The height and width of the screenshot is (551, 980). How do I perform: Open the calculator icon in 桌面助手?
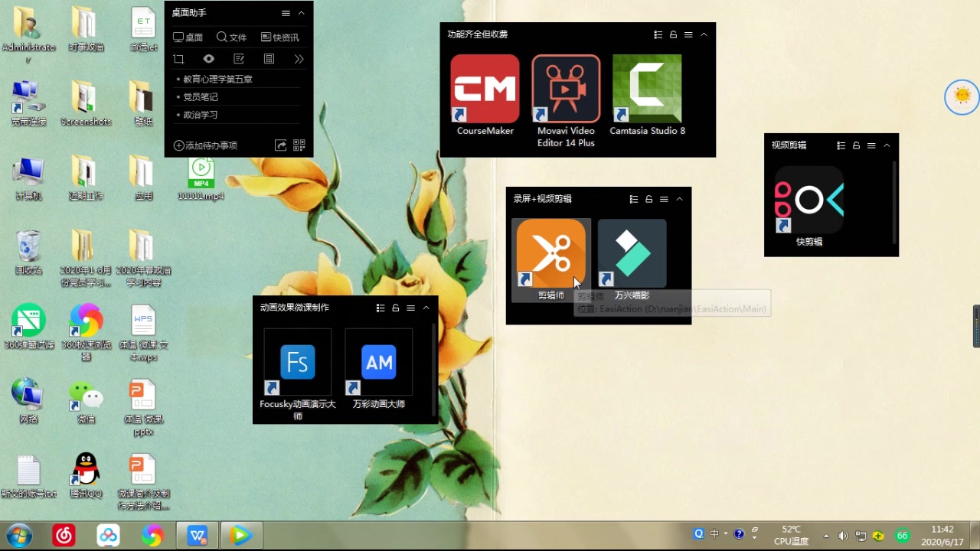coord(269,59)
